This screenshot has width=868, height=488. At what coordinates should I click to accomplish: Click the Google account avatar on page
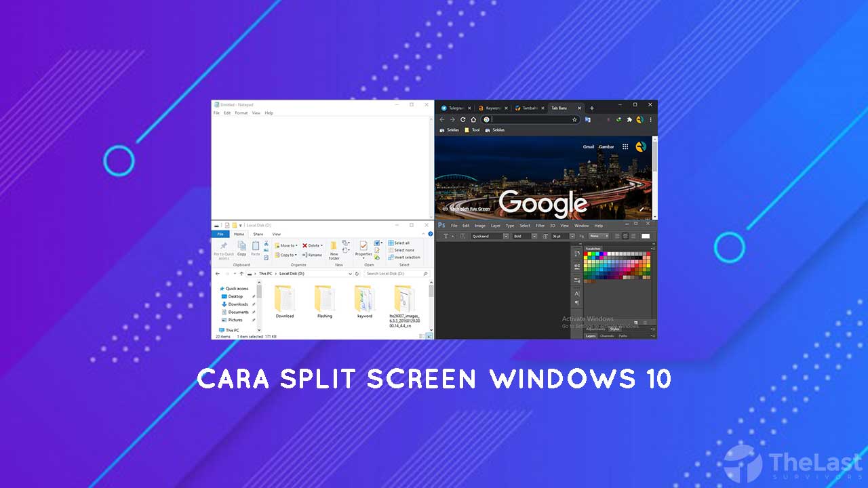point(641,146)
